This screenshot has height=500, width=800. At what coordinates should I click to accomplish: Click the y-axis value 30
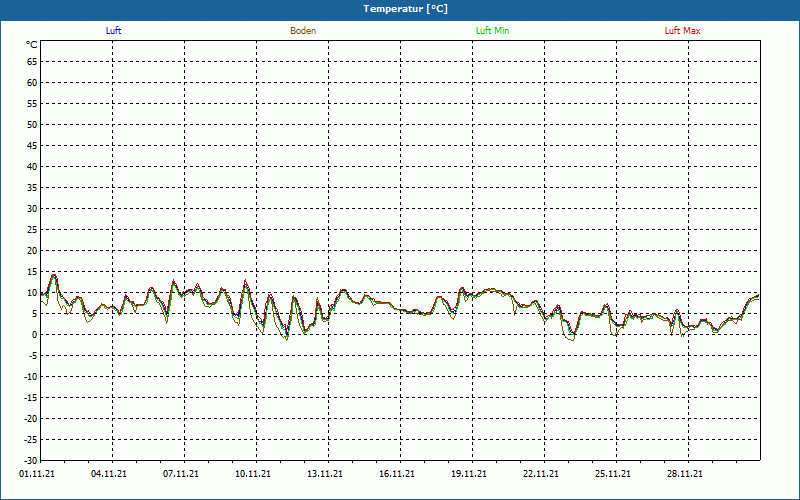[32, 209]
